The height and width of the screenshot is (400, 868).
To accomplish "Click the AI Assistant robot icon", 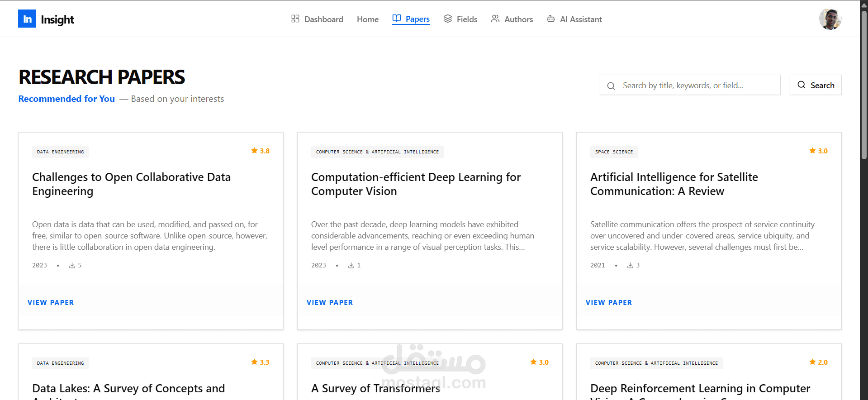I will click(x=551, y=19).
